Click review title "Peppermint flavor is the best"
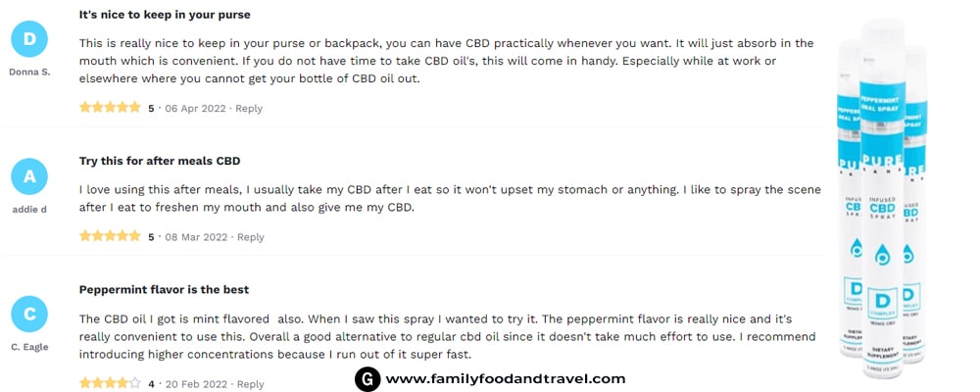Image resolution: width=980 pixels, height=392 pixels. click(165, 289)
